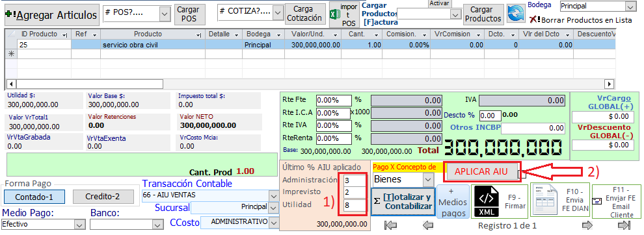
Task: Click Totalizar y Contabilizar button
Action: coord(403,201)
